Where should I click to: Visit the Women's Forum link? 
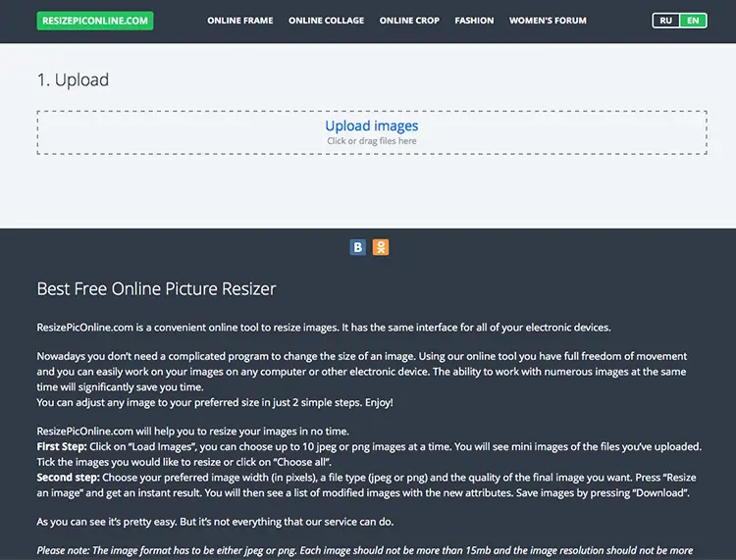coord(548,21)
